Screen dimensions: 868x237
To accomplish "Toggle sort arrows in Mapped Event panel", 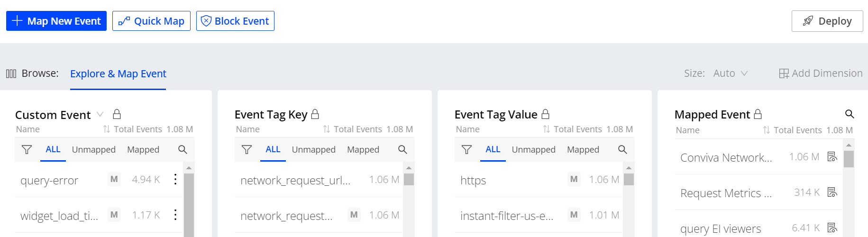I will pyautogui.click(x=767, y=130).
